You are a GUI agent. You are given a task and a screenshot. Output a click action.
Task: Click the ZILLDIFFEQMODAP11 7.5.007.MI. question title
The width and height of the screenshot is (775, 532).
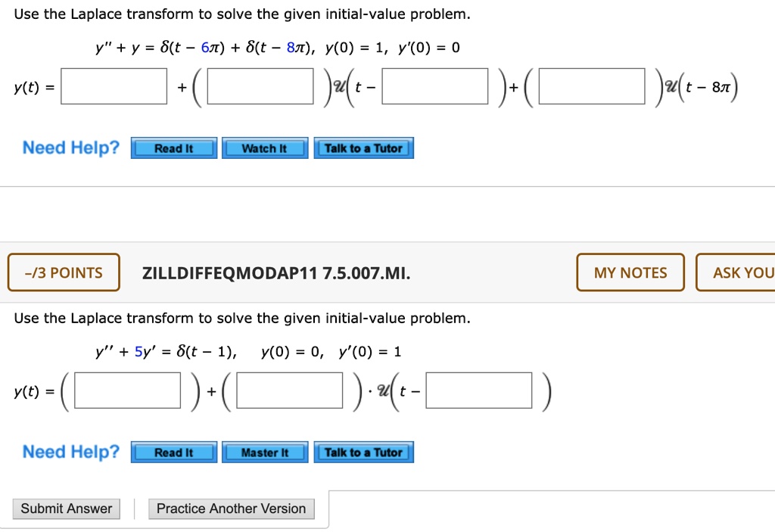tap(276, 273)
